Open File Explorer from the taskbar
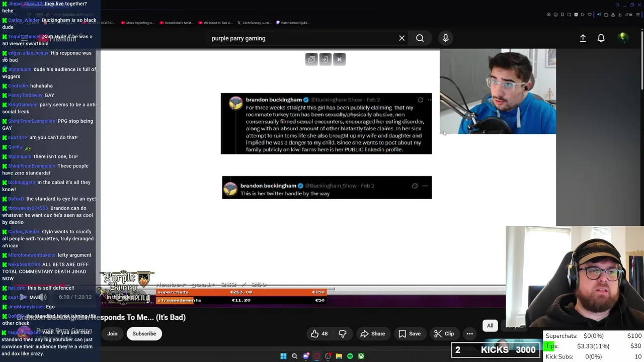Screen dimensions: 644x362 [x=339, y=356]
